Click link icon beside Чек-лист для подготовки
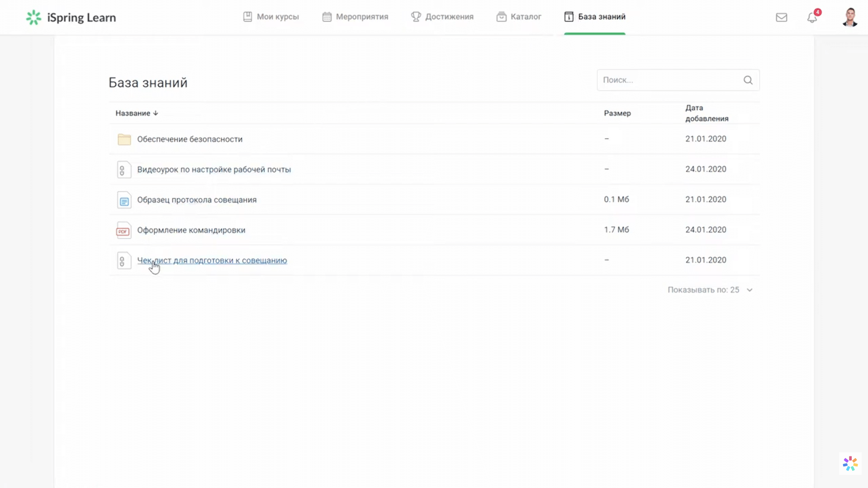868x488 pixels. (x=124, y=261)
